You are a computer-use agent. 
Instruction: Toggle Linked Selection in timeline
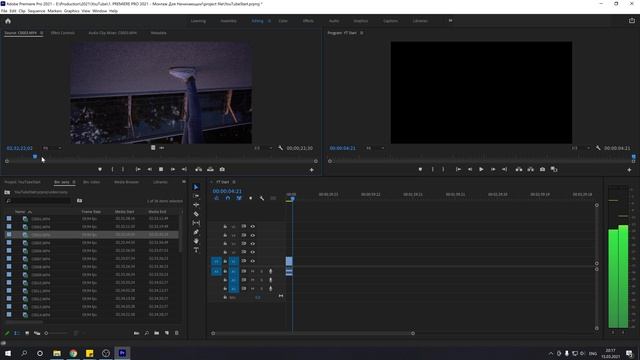tap(239, 198)
